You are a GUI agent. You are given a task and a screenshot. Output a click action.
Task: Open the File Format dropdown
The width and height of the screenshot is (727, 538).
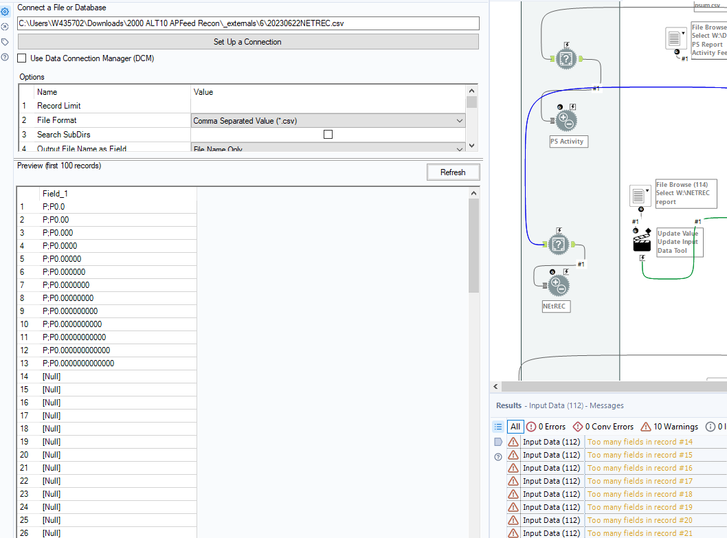click(328, 121)
